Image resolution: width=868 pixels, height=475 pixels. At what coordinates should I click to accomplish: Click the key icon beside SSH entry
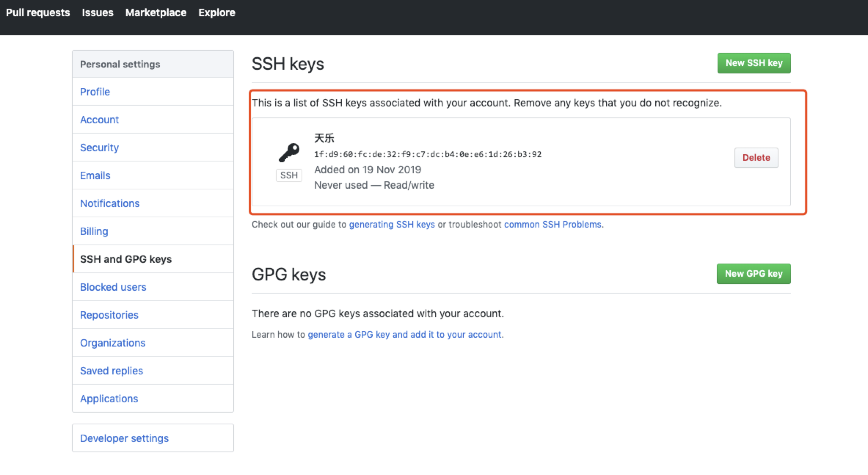pyautogui.click(x=289, y=152)
